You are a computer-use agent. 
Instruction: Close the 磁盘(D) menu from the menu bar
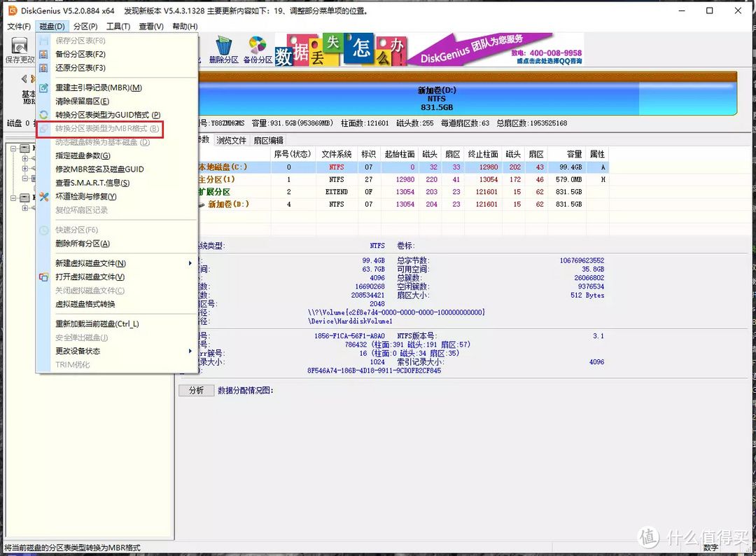52,27
